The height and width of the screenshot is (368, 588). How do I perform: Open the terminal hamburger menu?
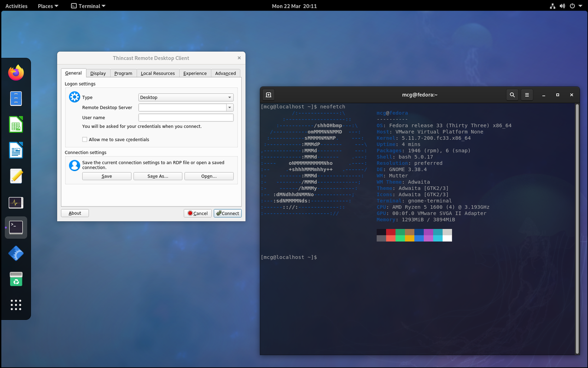click(527, 95)
